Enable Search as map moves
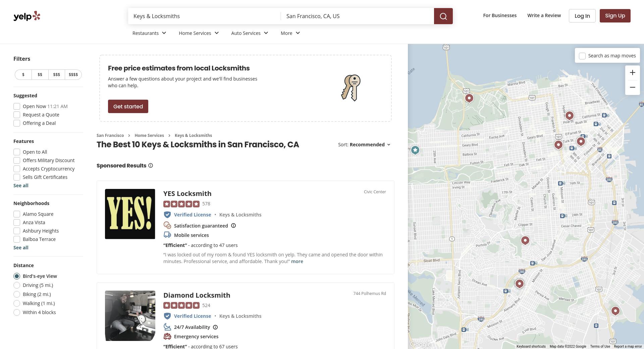Image resolution: width=644 pixels, height=349 pixels. pos(582,56)
